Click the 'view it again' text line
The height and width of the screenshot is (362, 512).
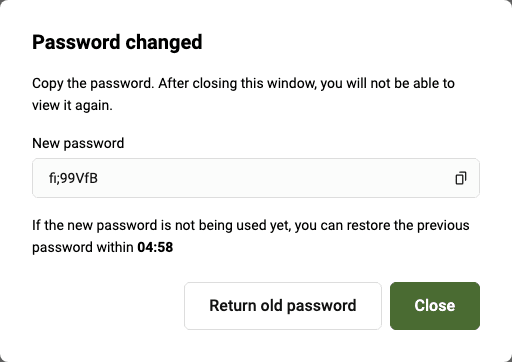[72, 105]
